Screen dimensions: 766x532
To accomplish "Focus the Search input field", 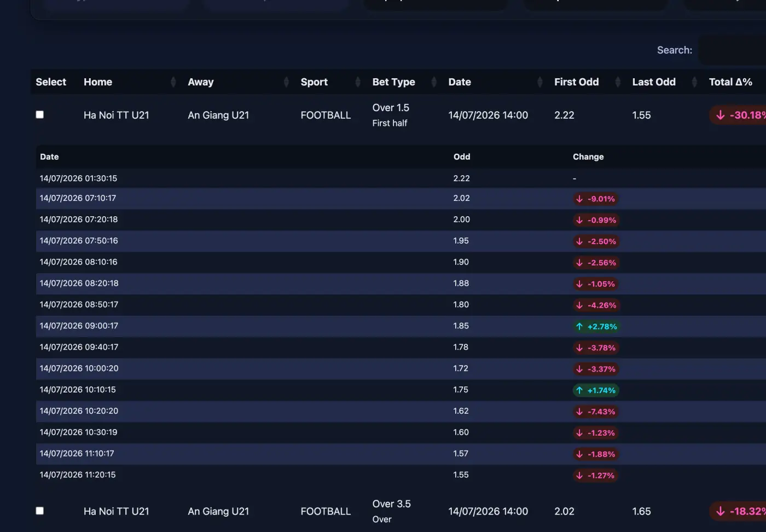I will [x=733, y=50].
